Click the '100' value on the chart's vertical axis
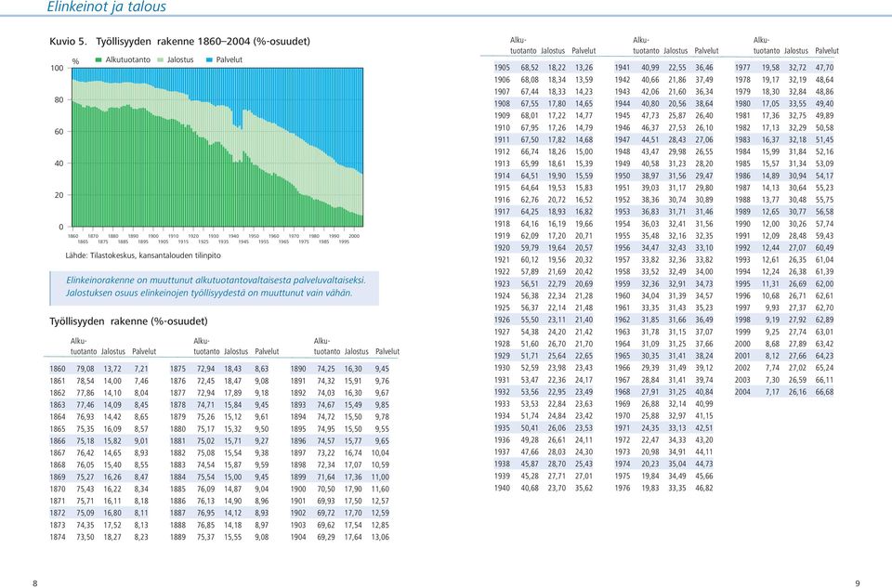This screenshot has height=588, width=892. (57, 68)
